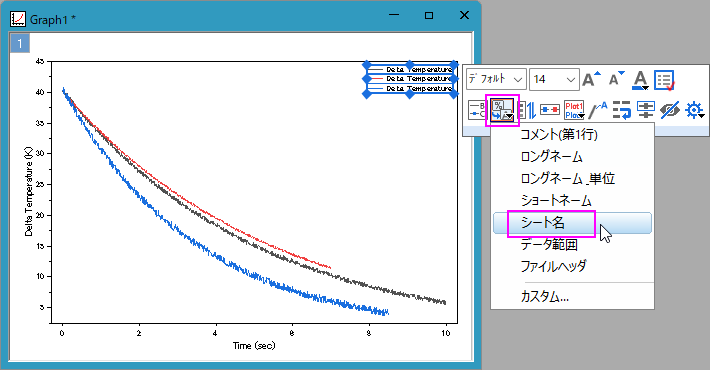
Task: Choose コメント(第1行) from the legend menu
Action: click(559, 135)
